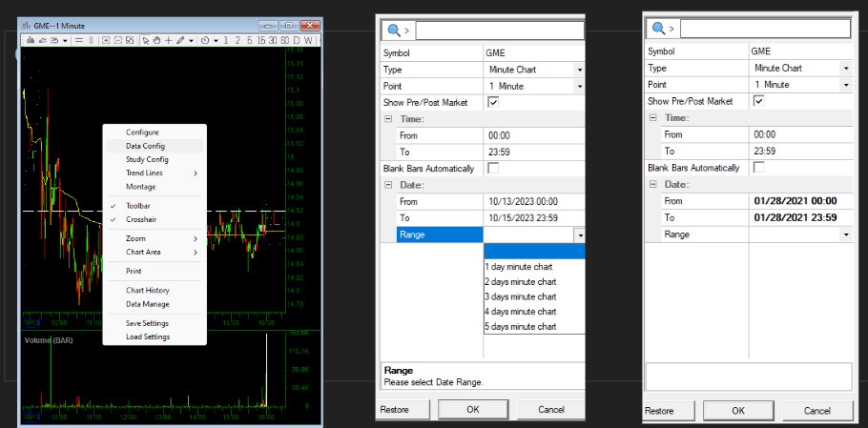Viewport: 868px width, 428px height.
Task: Collapse the Time section in Range-list dialog
Action: [388, 119]
